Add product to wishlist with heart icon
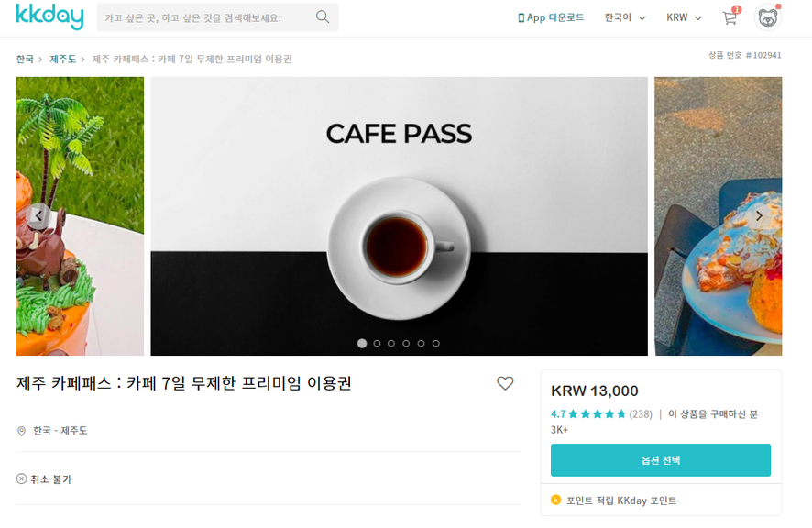Screen dimensions: 812x528 pos(505,383)
